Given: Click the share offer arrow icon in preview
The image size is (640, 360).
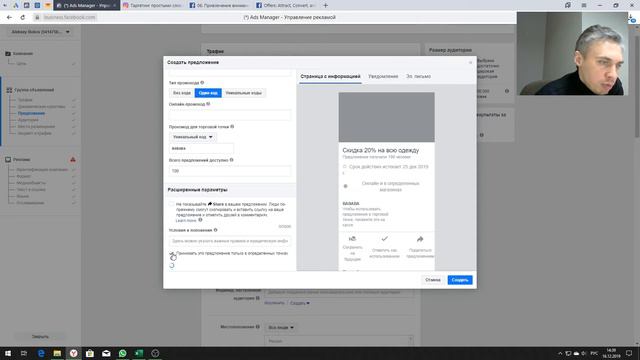Looking at the screenshot, I should pos(420,239).
